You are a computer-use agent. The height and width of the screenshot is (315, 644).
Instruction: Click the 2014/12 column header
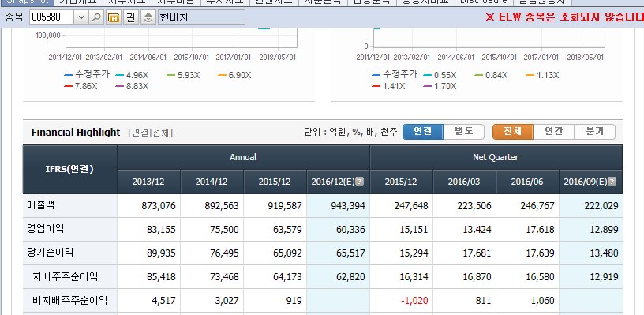212,182
